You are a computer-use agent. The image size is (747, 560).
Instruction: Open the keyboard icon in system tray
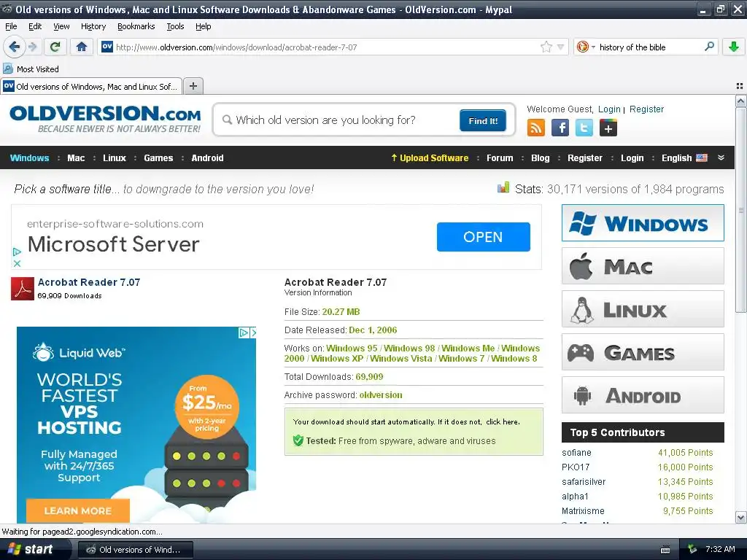[x=665, y=550]
